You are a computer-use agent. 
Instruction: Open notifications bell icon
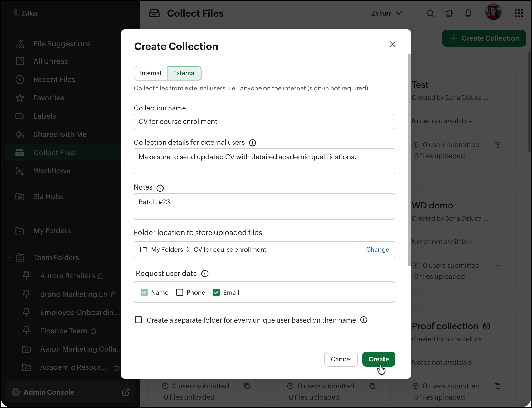[468, 13]
